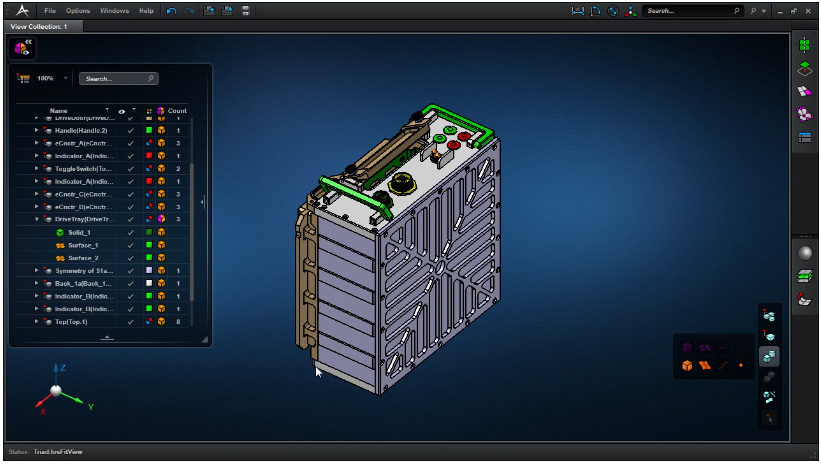Click the eye visibility column header

click(121, 111)
